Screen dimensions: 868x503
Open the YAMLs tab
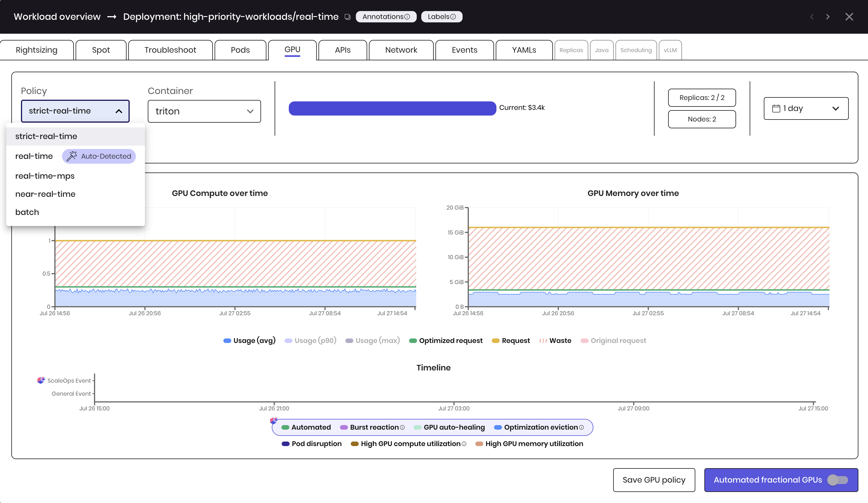524,50
